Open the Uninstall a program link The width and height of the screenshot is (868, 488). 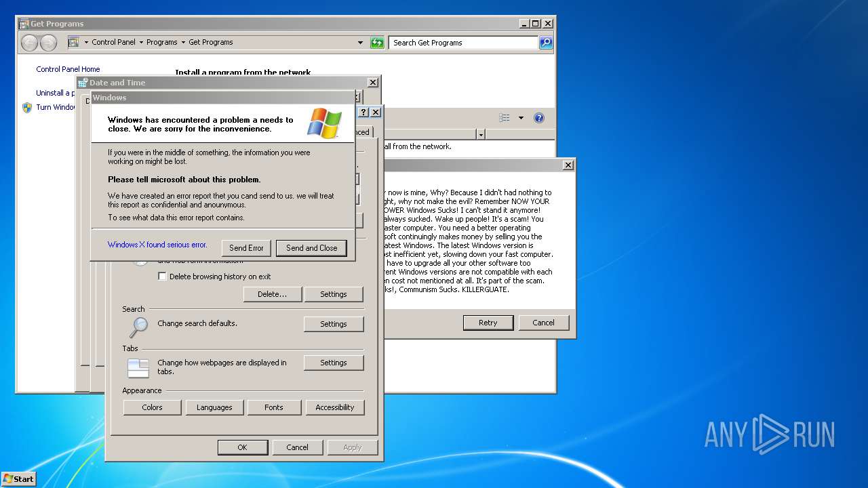[56, 93]
